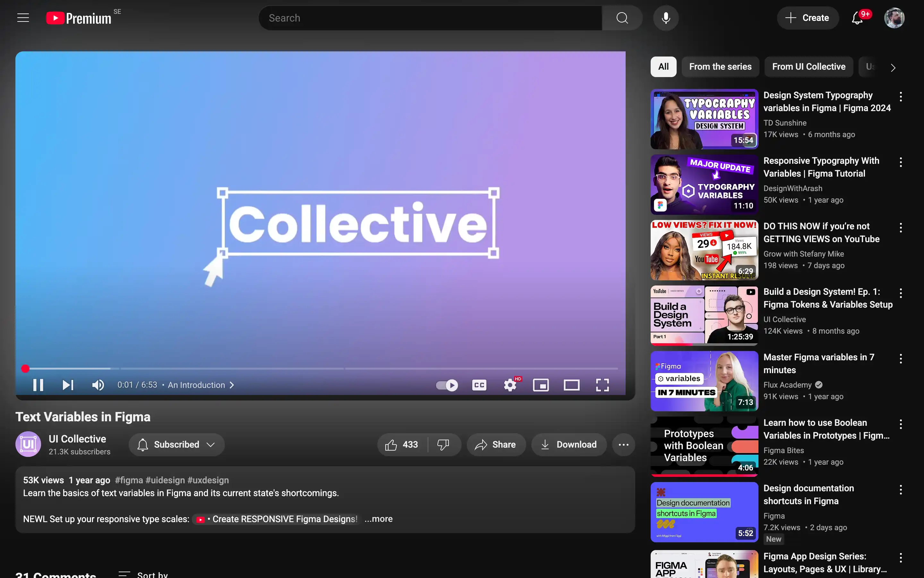
Task: Open Typography Variables thumbnail 15:54
Action: 704,119
